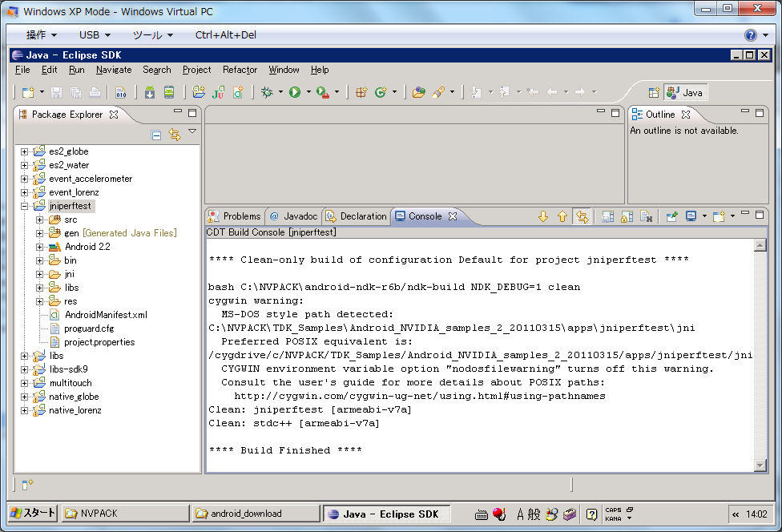Expand the es2_globe project

24,151
